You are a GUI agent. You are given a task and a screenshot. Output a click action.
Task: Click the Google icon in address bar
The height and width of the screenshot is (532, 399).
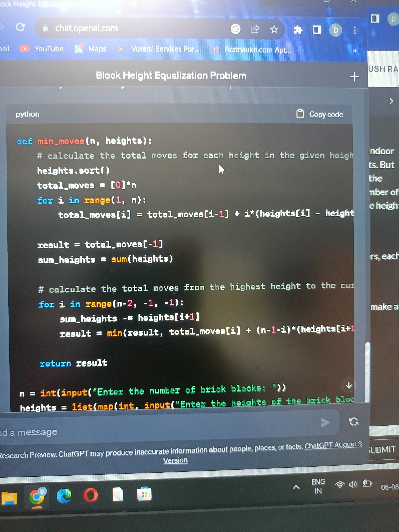[235, 29]
